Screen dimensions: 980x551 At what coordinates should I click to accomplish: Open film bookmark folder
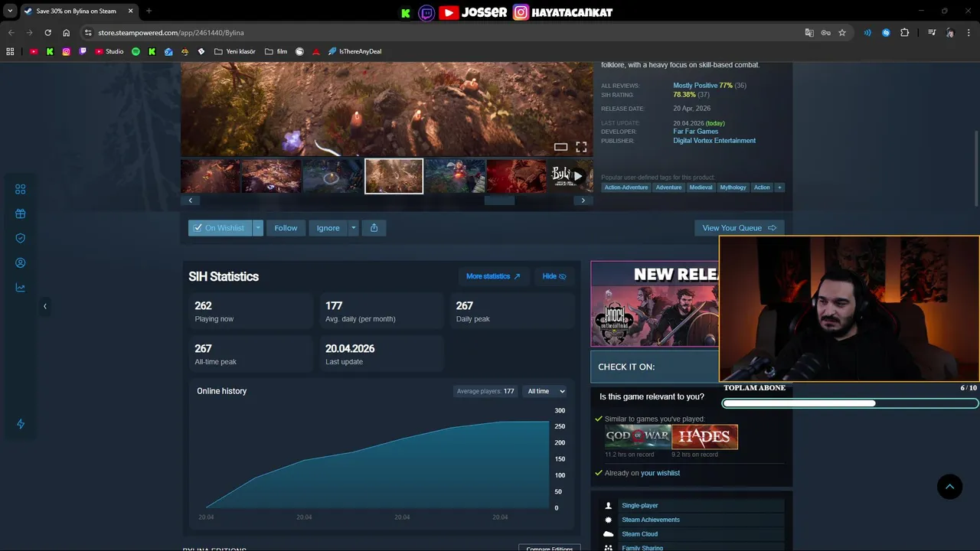[x=276, y=51]
